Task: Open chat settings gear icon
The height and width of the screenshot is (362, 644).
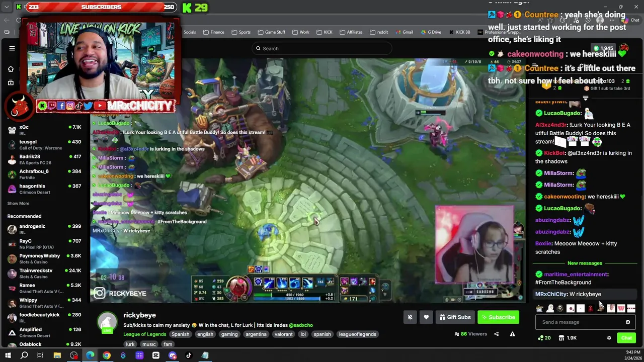Action: click(609, 338)
